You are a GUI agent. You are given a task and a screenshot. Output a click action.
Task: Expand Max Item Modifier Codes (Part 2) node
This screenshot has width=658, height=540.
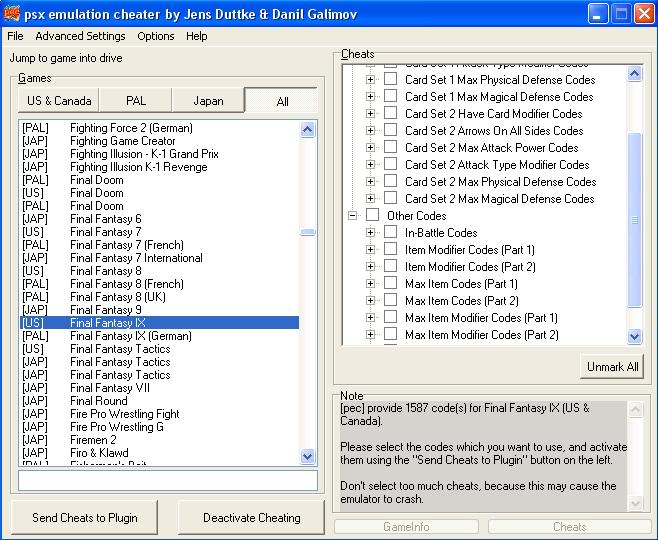370,334
